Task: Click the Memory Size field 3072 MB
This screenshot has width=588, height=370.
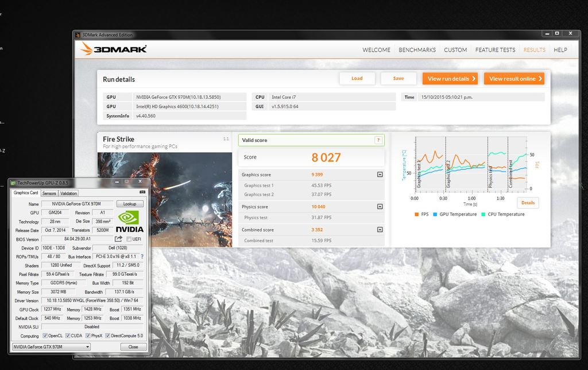Action: (58, 291)
